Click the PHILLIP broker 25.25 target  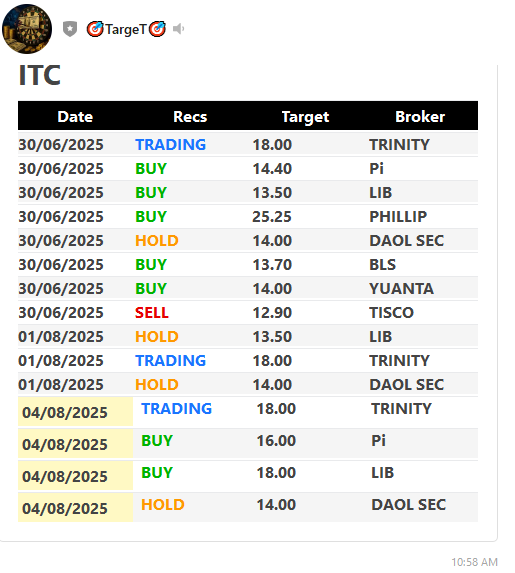click(272, 216)
